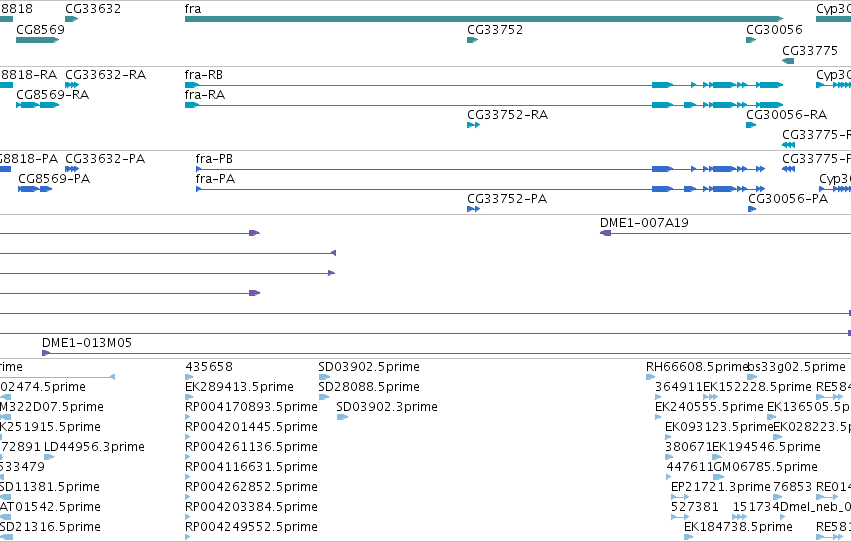The height and width of the screenshot is (542, 851).
Task: Click the 435658 EST glyph
Action: coord(189,377)
